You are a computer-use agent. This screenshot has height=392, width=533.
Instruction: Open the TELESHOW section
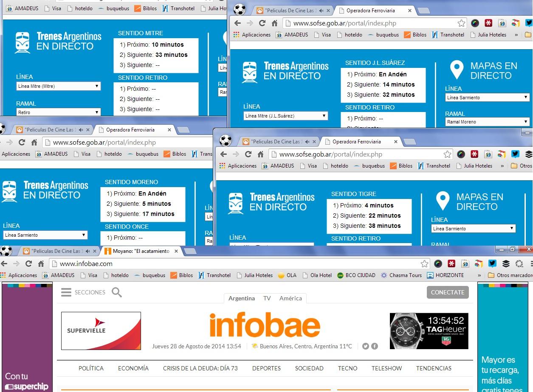(386, 368)
